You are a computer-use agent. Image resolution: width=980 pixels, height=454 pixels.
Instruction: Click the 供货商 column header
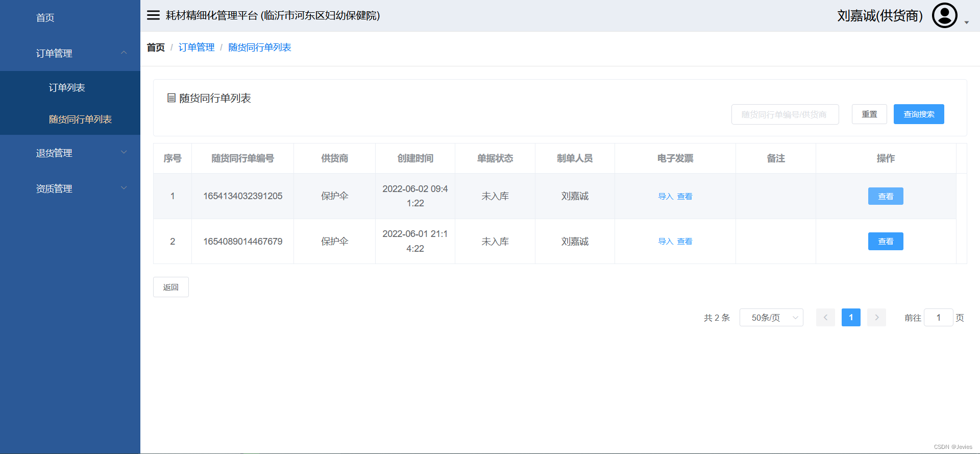pos(335,158)
